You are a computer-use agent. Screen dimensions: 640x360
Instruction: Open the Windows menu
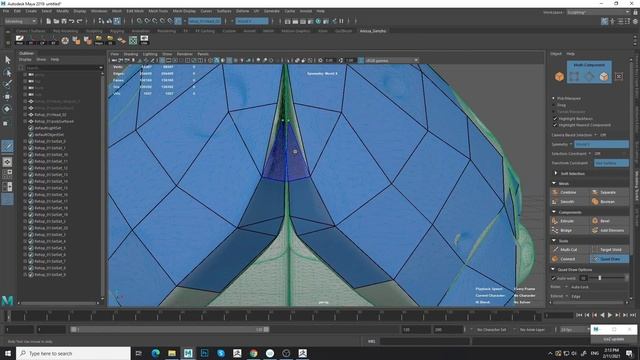(99, 11)
